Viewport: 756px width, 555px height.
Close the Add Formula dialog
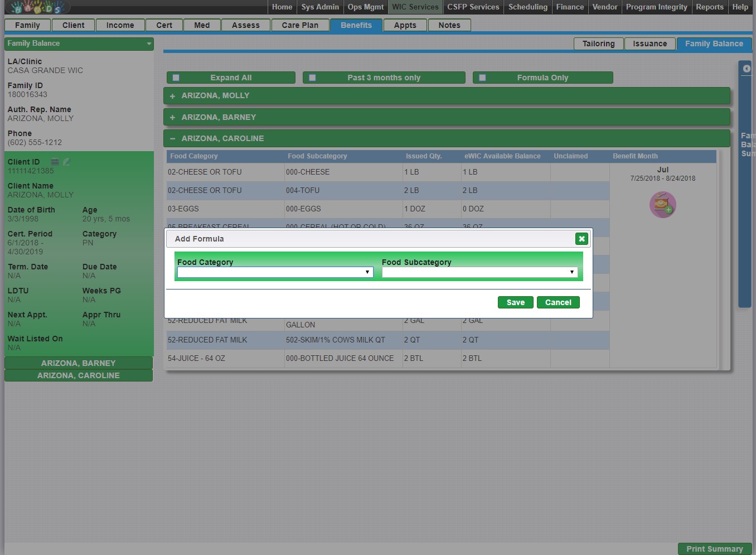pyautogui.click(x=581, y=239)
